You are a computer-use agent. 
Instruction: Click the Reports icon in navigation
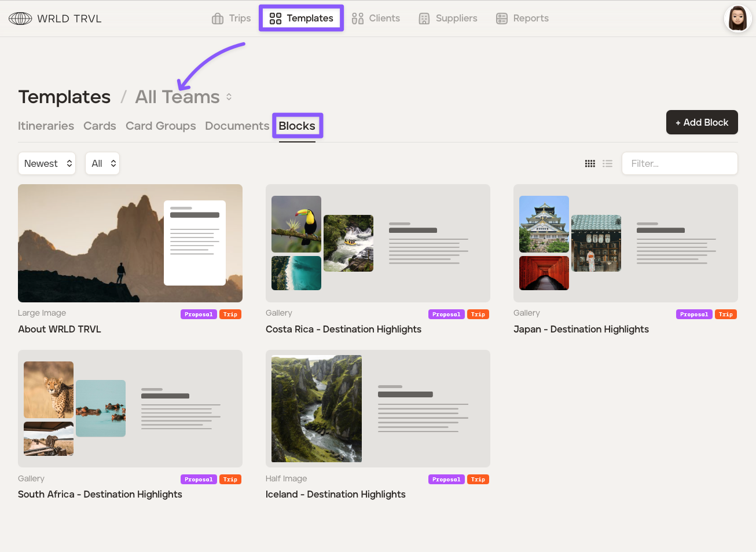click(502, 19)
